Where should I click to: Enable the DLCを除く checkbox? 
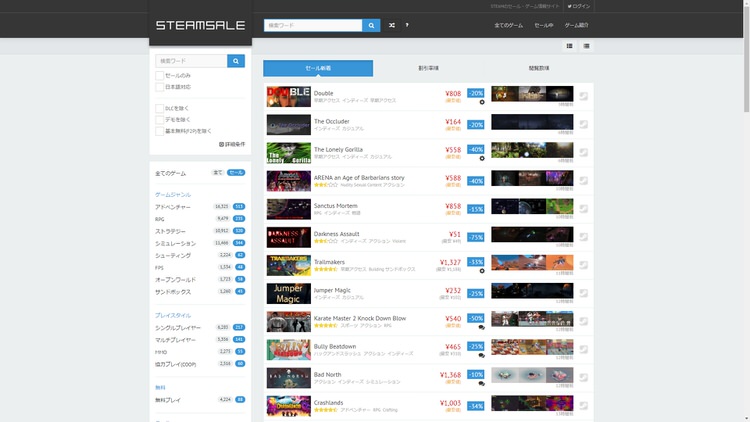click(159, 109)
